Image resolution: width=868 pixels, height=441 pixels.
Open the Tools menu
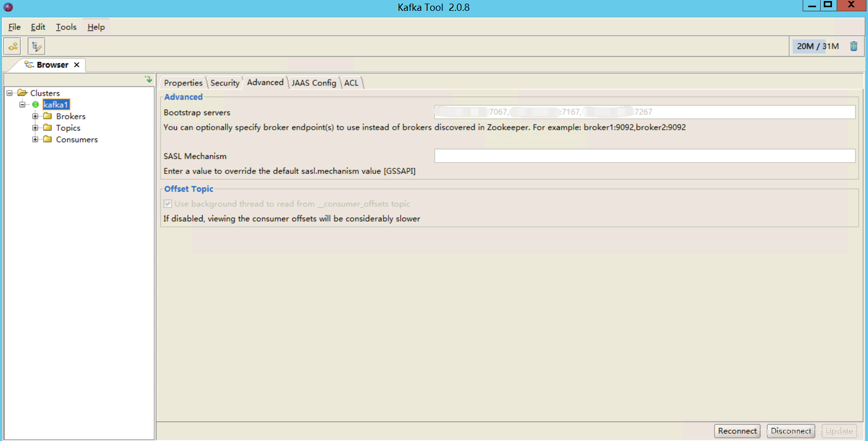(66, 27)
